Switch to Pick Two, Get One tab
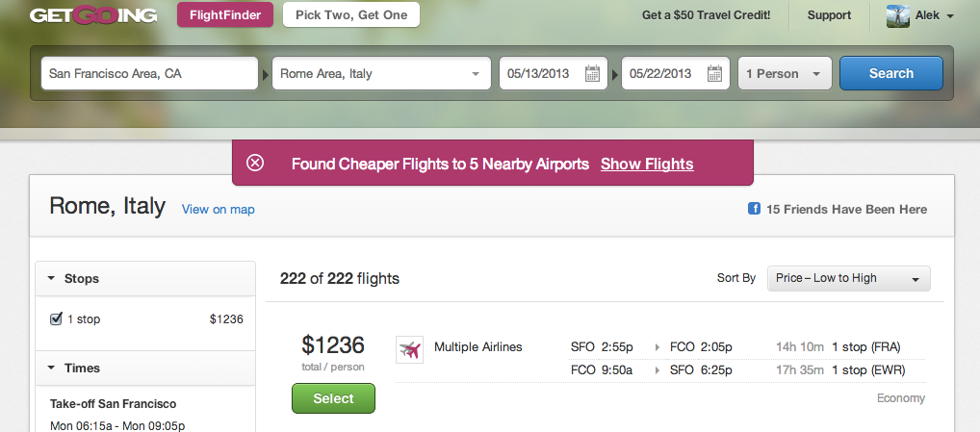Viewport: 980px width, 432px height. click(351, 14)
